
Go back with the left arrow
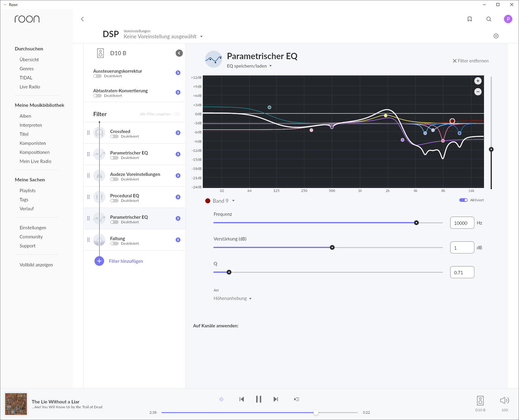[x=82, y=19]
